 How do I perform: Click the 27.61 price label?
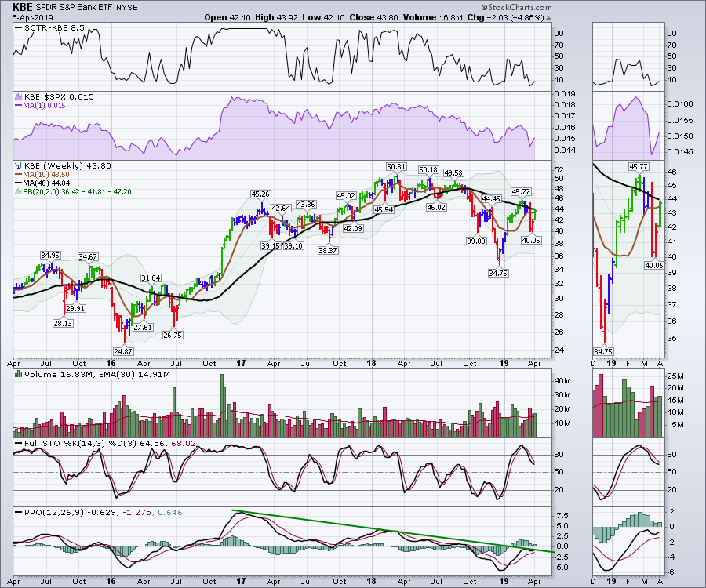coord(144,327)
